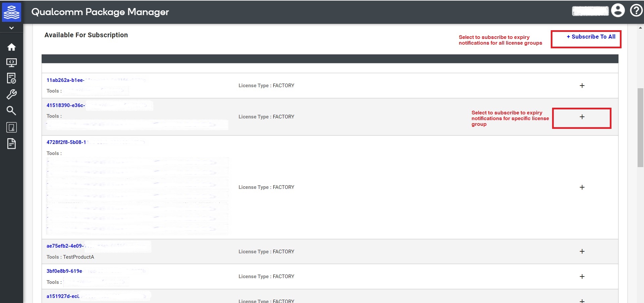644x303 pixels.
Task: Open the ae75efb2-4e09 license group link
Action: pyautogui.click(x=65, y=246)
